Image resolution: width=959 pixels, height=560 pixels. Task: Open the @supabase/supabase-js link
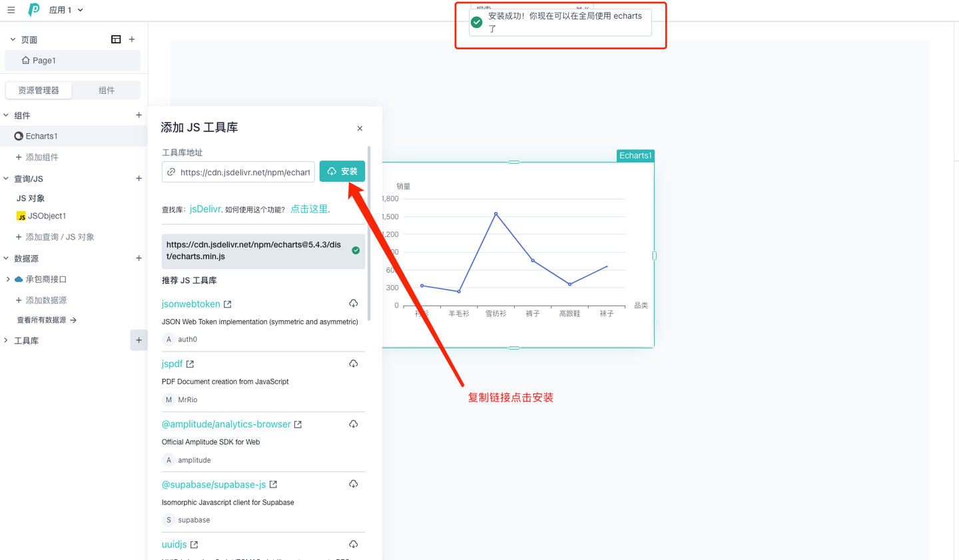(x=214, y=484)
